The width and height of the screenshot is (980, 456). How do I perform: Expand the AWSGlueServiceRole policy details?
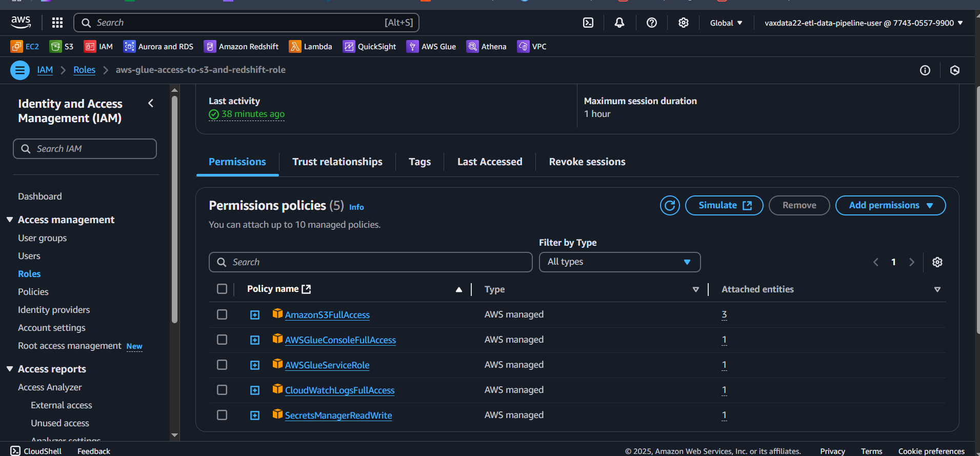point(255,365)
